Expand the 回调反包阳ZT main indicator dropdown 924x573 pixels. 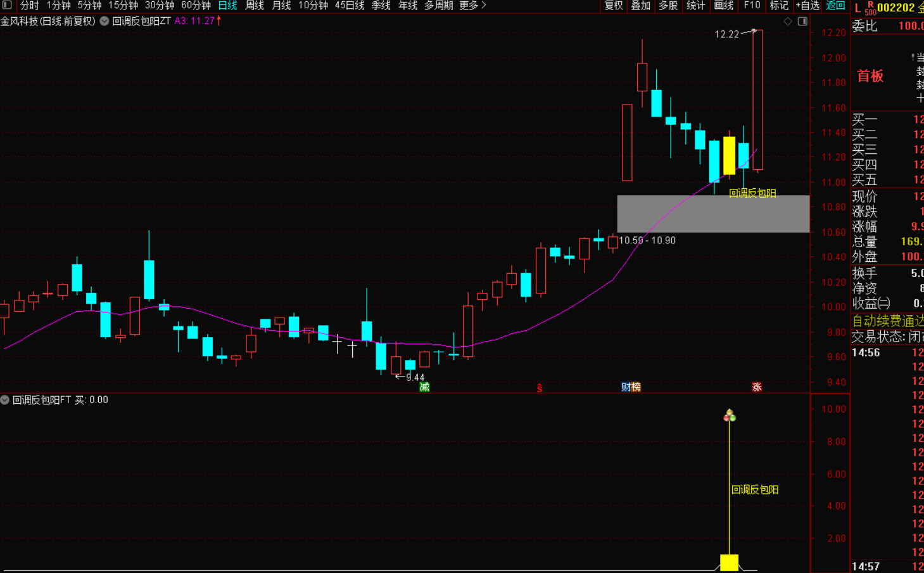(104, 21)
